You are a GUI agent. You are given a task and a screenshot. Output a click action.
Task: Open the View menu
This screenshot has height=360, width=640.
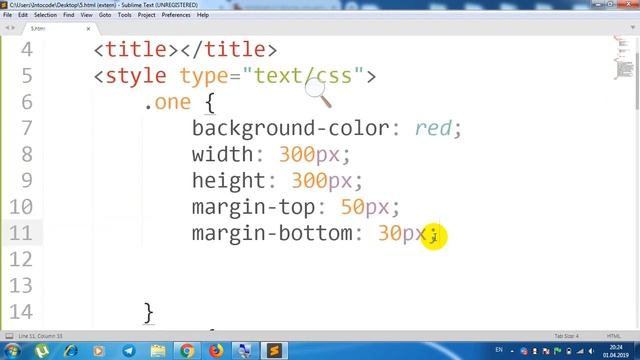(87, 15)
